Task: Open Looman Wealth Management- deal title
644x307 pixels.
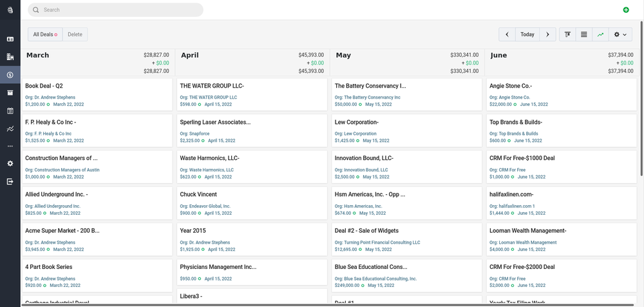Action: pyautogui.click(x=528, y=230)
